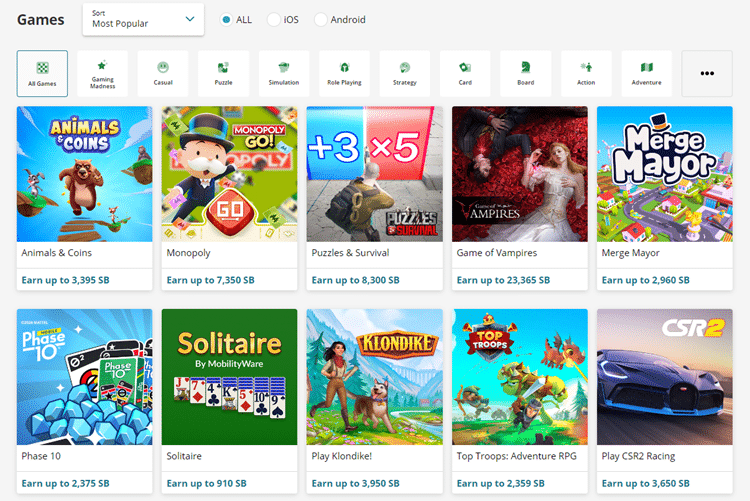
Task: Select the Adventure category
Action: pyautogui.click(x=647, y=73)
